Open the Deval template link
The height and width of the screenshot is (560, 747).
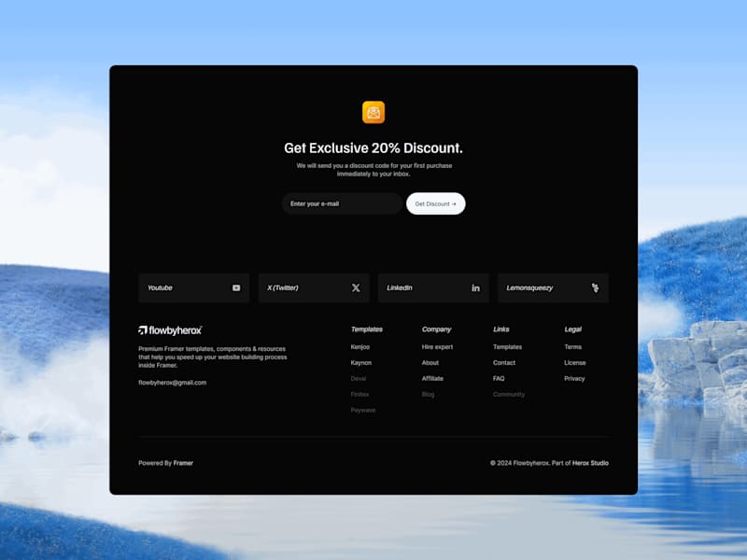click(359, 379)
